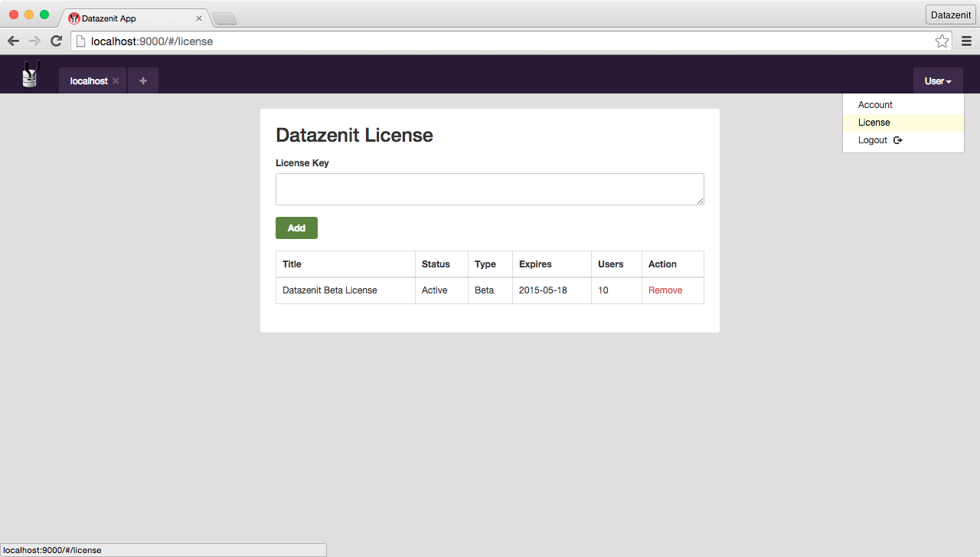Select License from the user menu
This screenshot has width=980, height=557.
874,123
